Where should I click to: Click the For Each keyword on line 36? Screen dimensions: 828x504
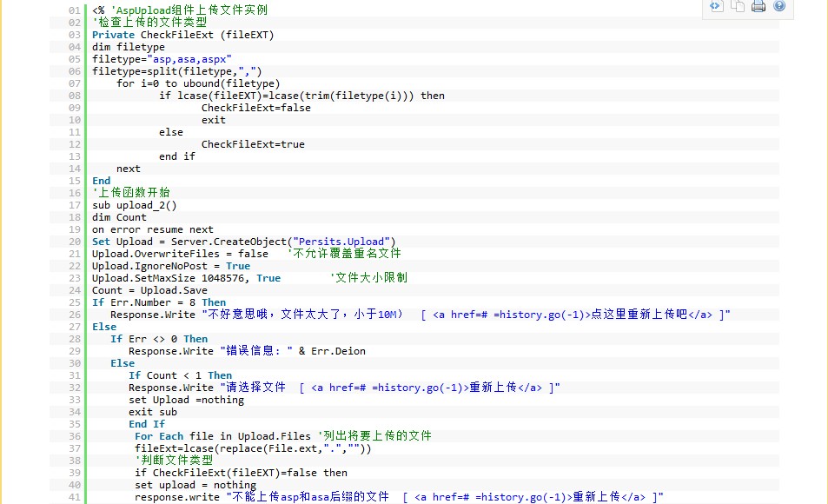pyautogui.click(x=159, y=436)
